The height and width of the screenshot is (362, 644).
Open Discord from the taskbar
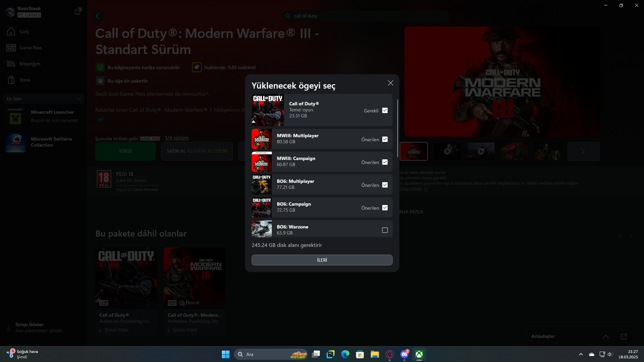tap(404, 354)
